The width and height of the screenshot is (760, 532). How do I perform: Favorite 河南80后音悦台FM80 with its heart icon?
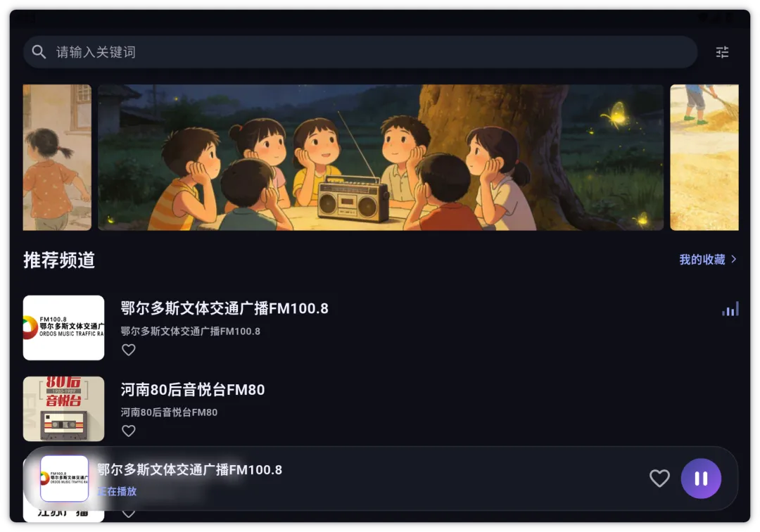tap(129, 431)
